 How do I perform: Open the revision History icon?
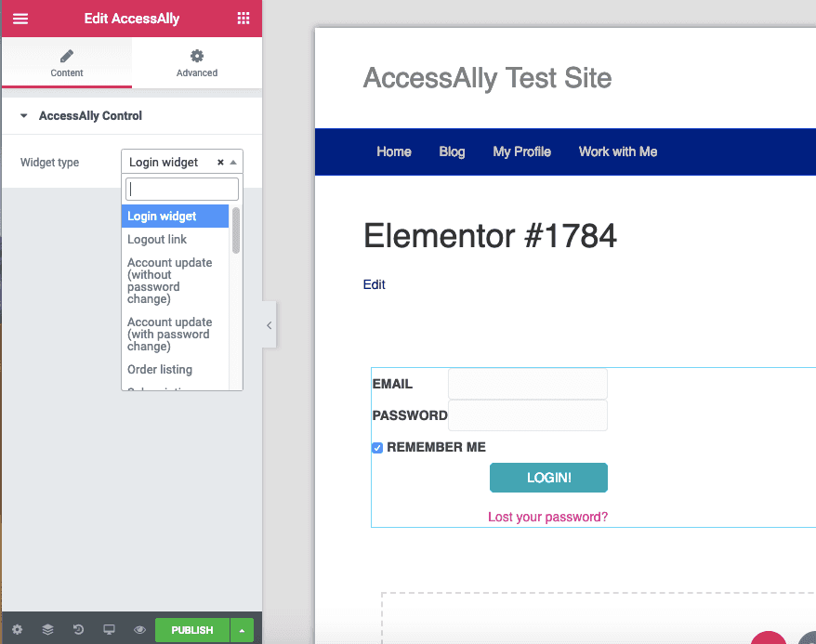click(x=78, y=629)
